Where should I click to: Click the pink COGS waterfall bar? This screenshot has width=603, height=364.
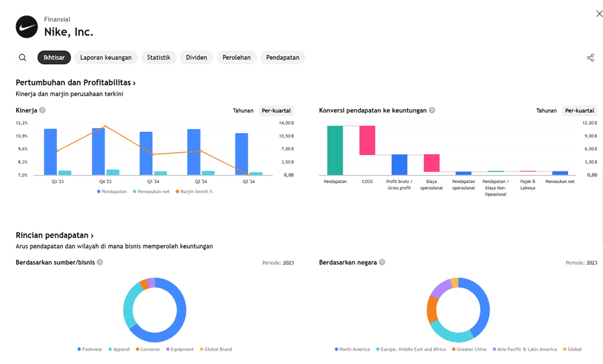coord(368,140)
